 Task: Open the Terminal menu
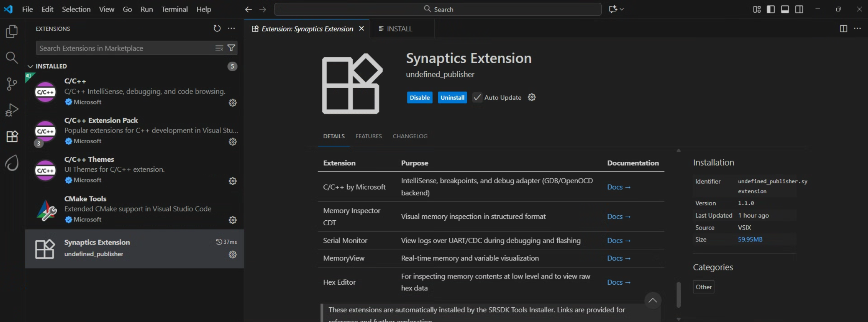click(x=174, y=9)
